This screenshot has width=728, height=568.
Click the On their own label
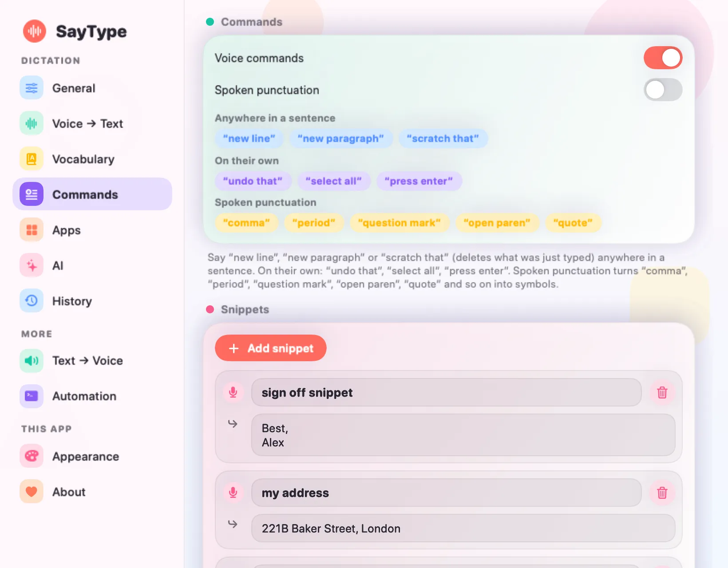click(x=247, y=161)
